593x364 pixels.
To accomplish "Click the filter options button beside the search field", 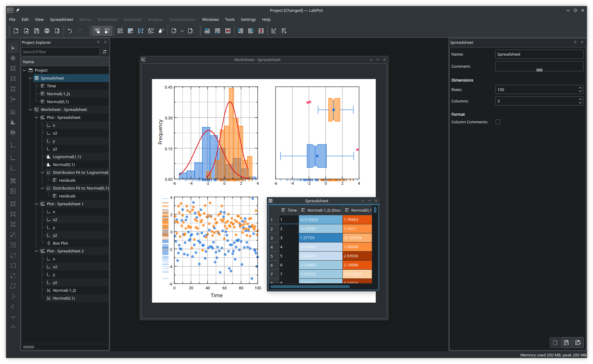I will pyautogui.click(x=105, y=52).
